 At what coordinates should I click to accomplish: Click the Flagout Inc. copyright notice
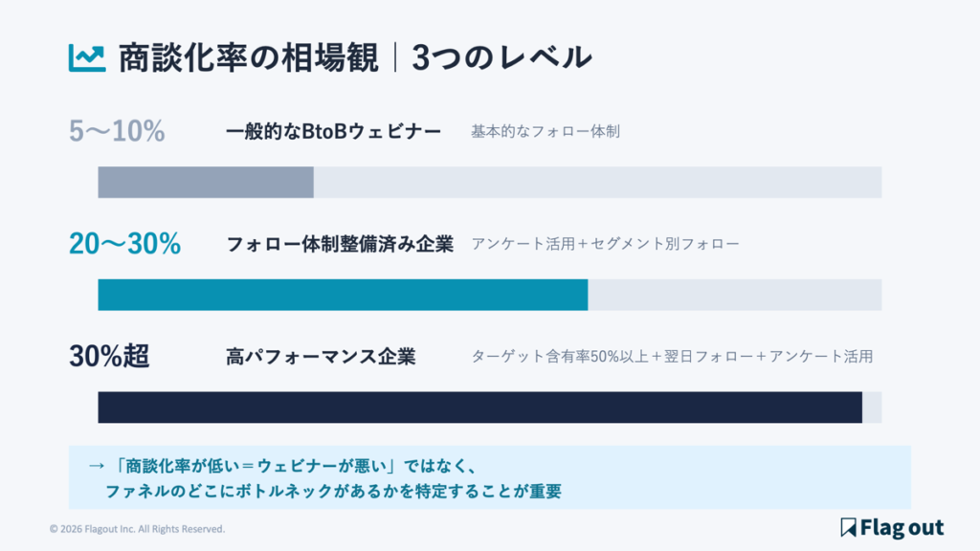(137, 528)
